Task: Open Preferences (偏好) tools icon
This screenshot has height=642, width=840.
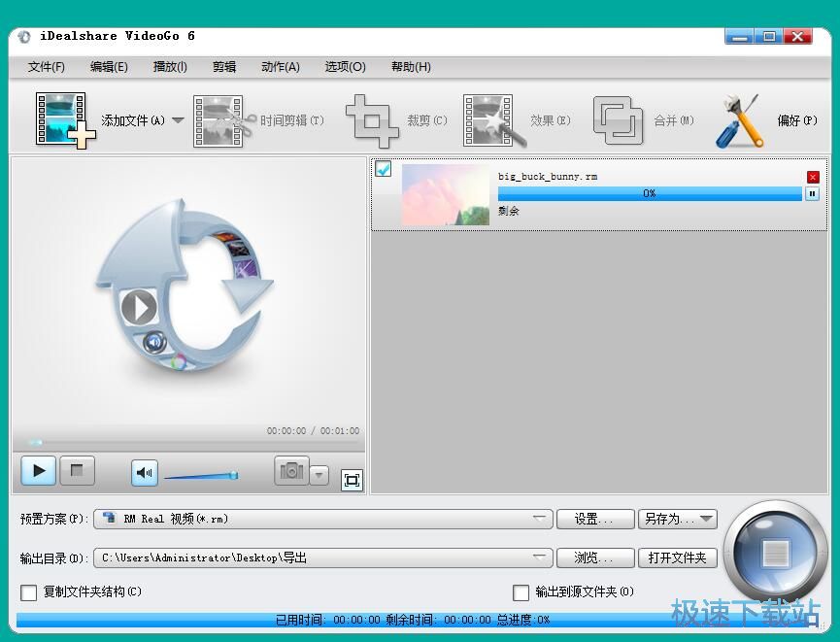Action: pos(740,121)
